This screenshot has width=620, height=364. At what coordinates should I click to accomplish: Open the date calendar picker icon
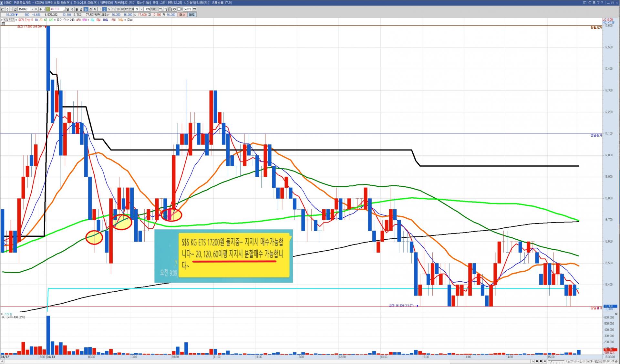point(194,9)
